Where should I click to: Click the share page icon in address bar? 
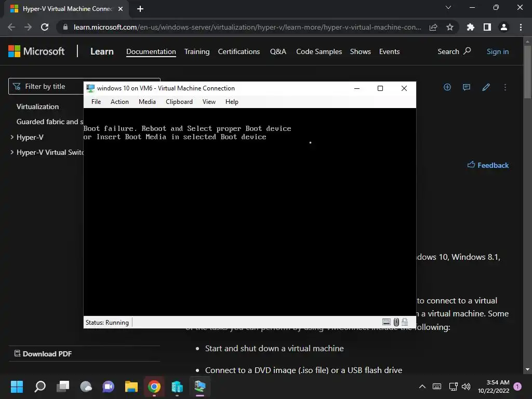click(x=433, y=27)
